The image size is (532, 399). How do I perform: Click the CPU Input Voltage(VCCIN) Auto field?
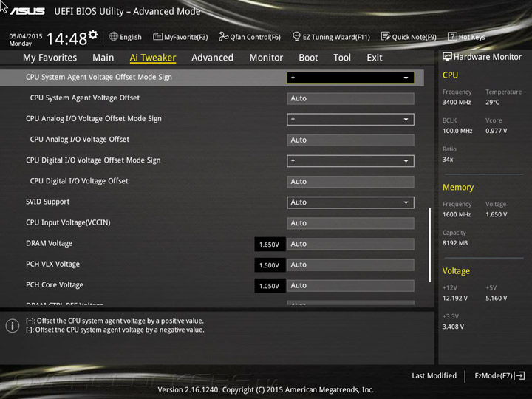(350, 223)
